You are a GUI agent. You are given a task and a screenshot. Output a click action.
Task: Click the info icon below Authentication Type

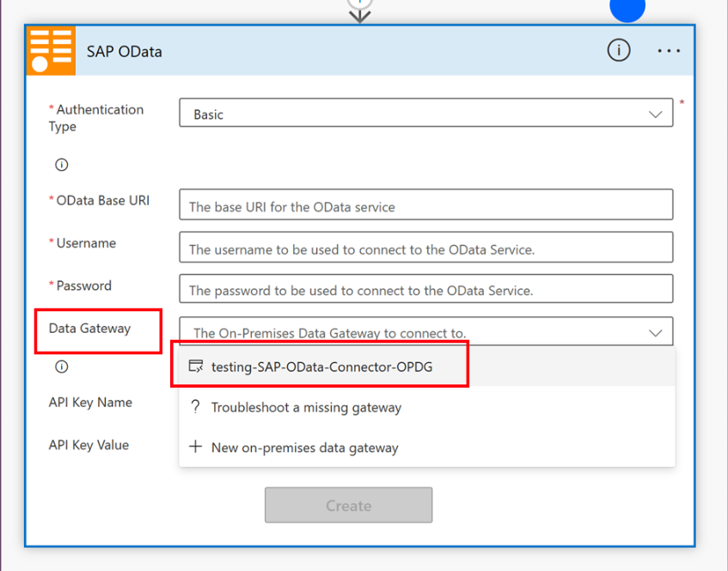pos(61,164)
